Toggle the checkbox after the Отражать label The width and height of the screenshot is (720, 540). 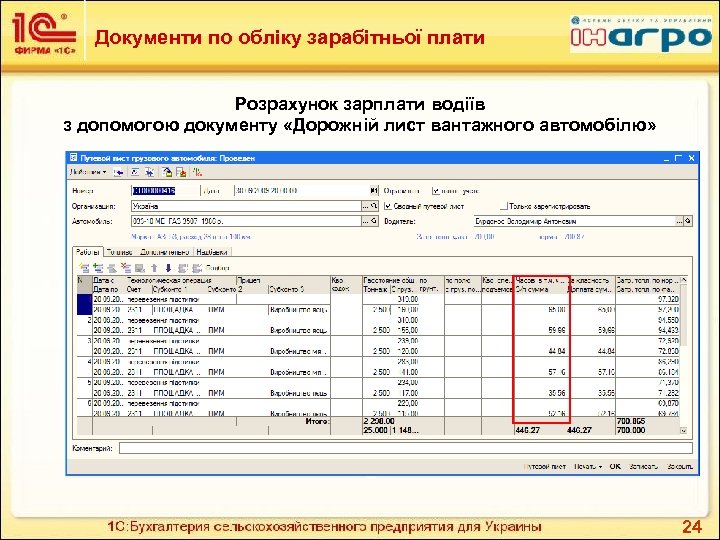(x=436, y=191)
